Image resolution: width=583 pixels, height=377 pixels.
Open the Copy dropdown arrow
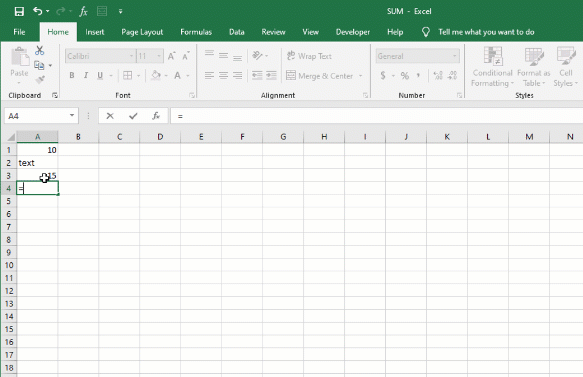(50, 65)
